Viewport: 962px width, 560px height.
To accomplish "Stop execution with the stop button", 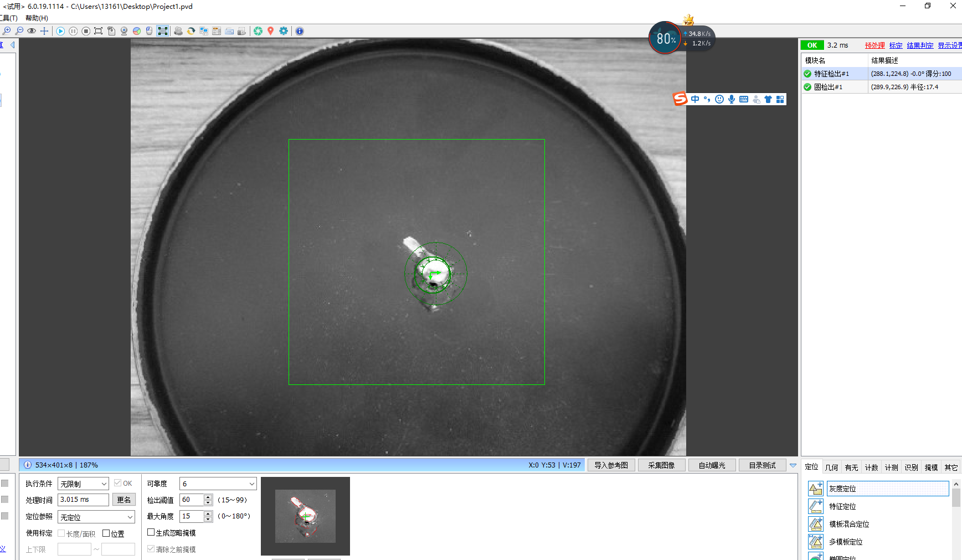I will click(x=86, y=31).
